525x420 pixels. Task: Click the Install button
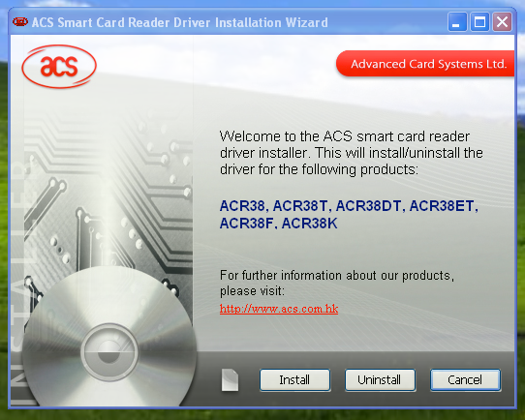pos(294,380)
